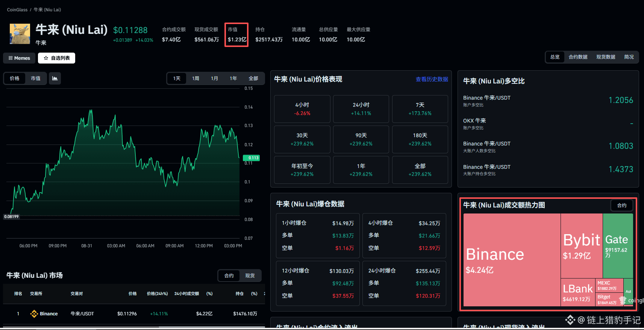This screenshot has width=644, height=330.
Task: Click the 1小时爆仓 total $14.98万
Action: (x=343, y=223)
